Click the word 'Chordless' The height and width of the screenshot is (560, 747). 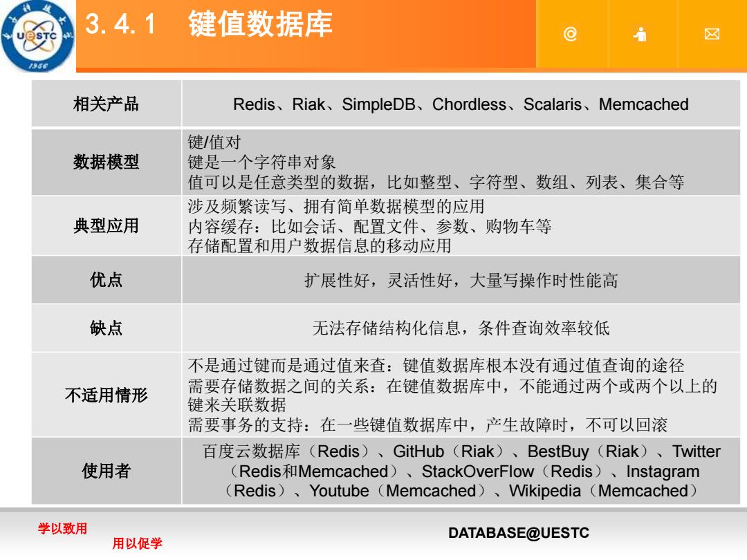click(x=469, y=104)
